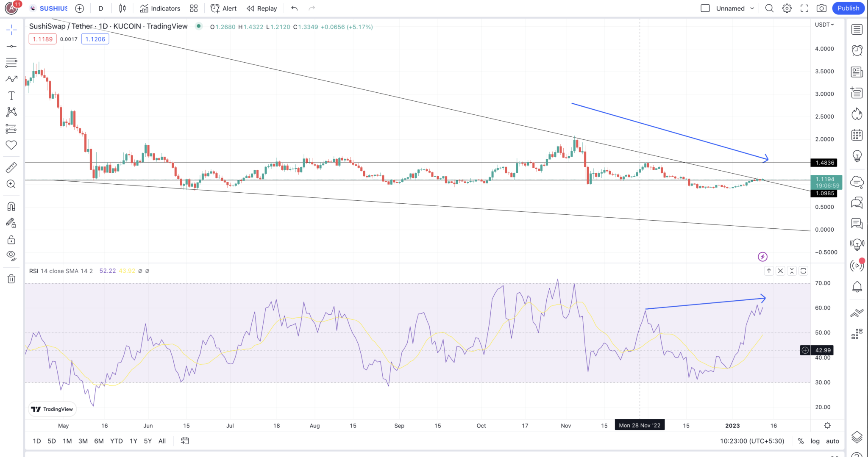The width and height of the screenshot is (868, 457).
Task: Open the chart settings gear
Action: (x=787, y=8)
